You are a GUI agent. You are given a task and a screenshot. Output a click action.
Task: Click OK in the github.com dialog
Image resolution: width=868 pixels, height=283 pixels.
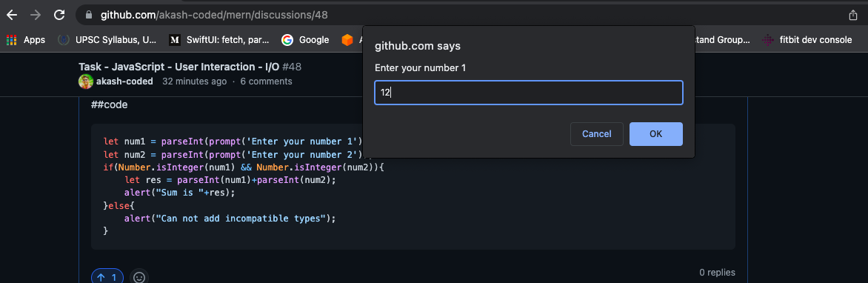coord(656,134)
